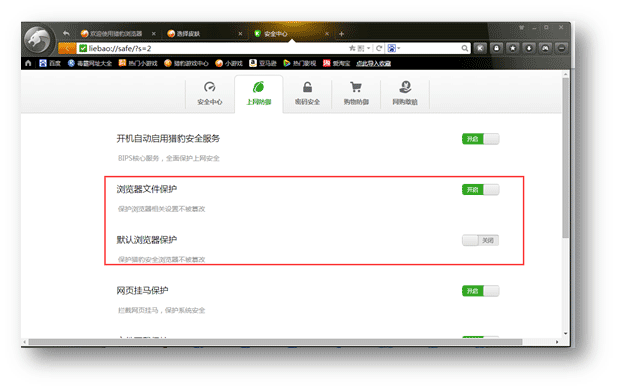This screenshot has width=617, height=390.
Task: Click the 拦截网页挂马，保护系统安全 description
Action: [x=161, y=311]
